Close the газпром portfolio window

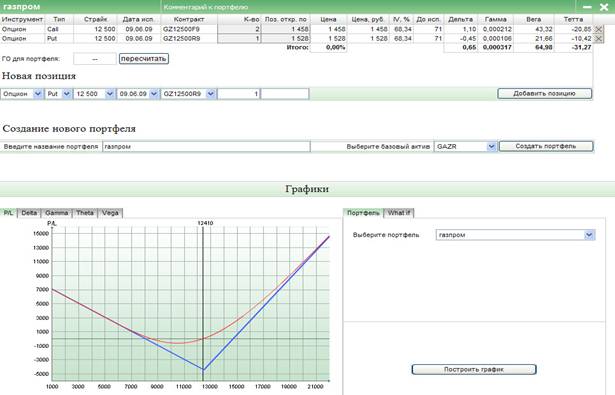point(604,7)
